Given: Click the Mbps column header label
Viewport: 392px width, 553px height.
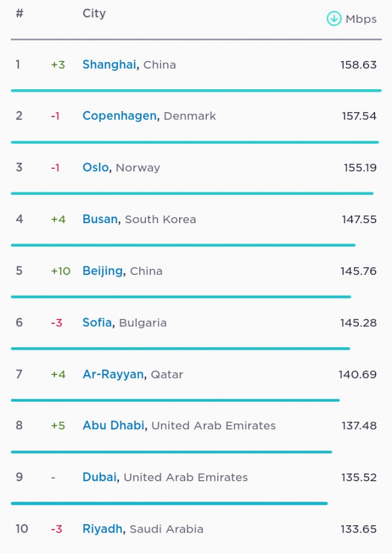Looking at the screenshot, I should pyautogui.click(x=361, y=19).
